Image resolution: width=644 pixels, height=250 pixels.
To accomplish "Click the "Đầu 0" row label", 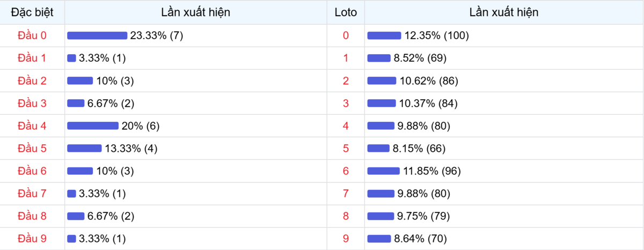I will tap(32, 35).
